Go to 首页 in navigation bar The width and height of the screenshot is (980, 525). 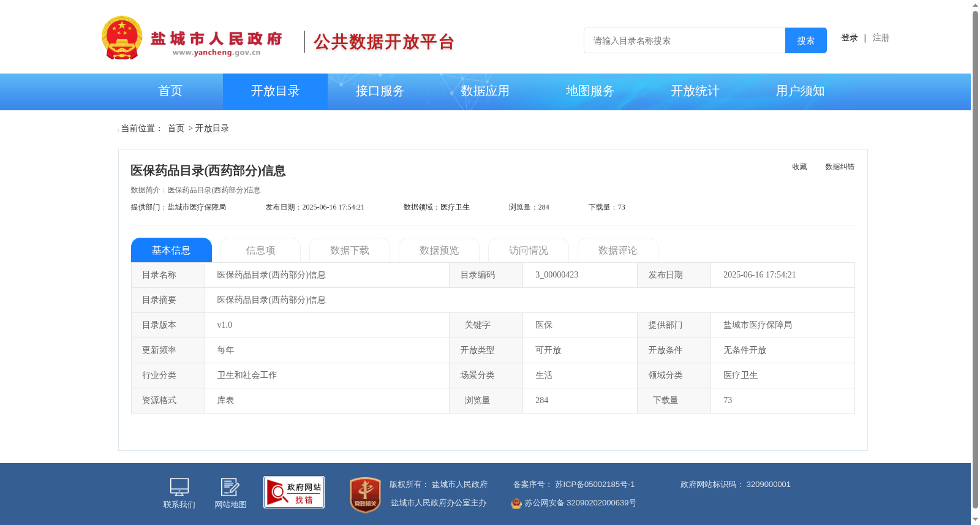pos(170,91)
